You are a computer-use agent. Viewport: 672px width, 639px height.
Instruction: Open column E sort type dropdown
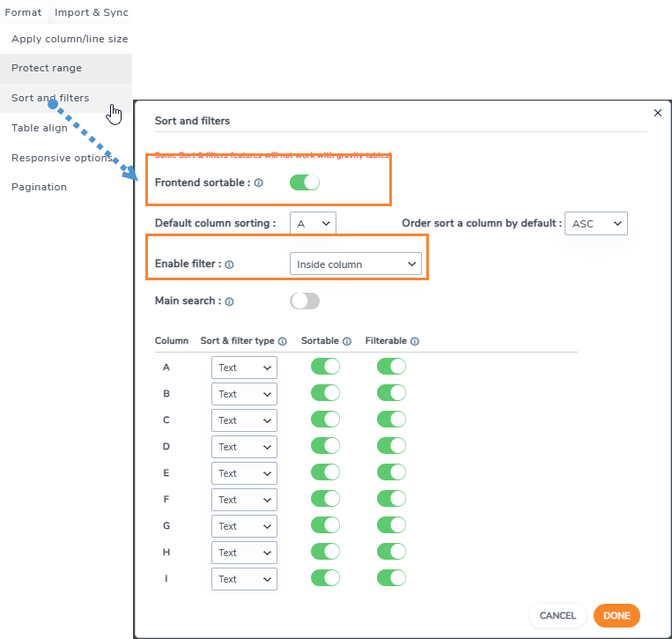tap(244, 473)
